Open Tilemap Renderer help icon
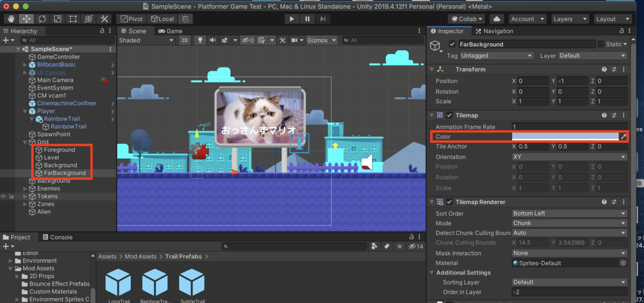This screenshot has height=303, width=644. coord(604,202)
